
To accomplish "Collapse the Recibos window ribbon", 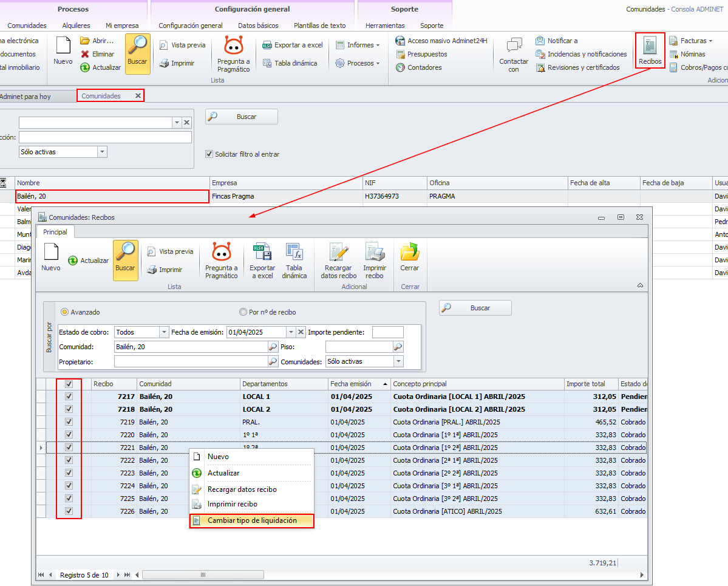I will click(x=640, y=285).
